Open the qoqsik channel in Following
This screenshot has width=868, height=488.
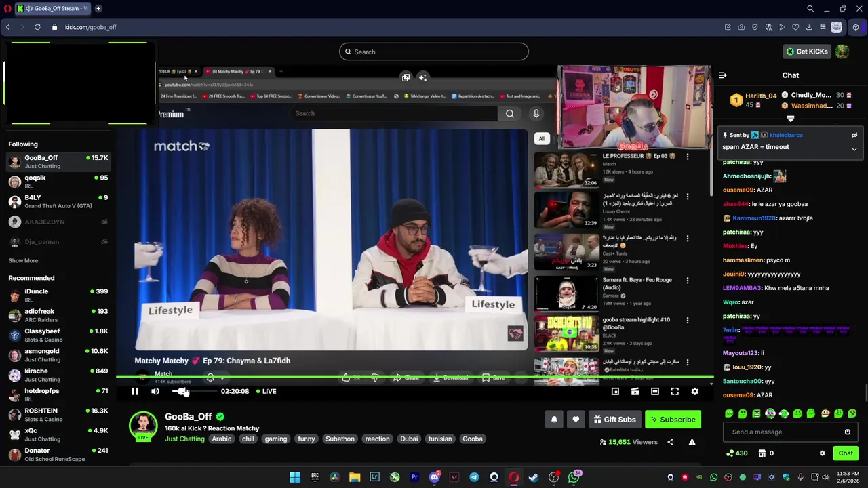pyautogui.click(x=58, y=182)
